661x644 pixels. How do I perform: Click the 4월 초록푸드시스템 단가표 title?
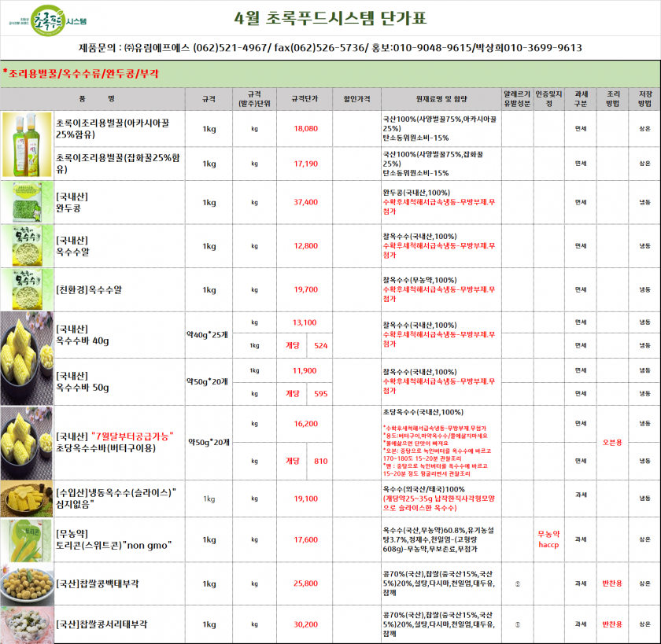[x=332, y=18]
